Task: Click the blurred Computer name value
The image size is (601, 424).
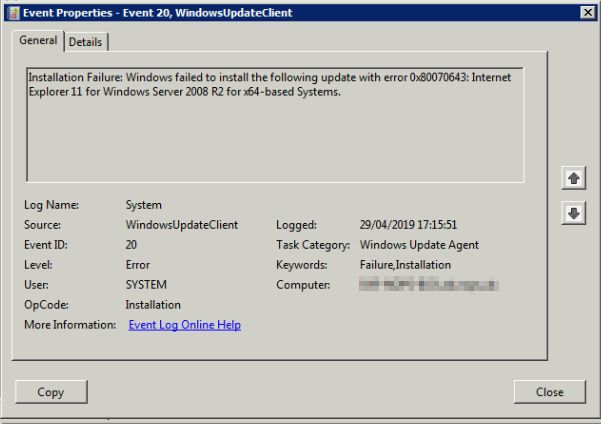Action: tap(429, 285)
